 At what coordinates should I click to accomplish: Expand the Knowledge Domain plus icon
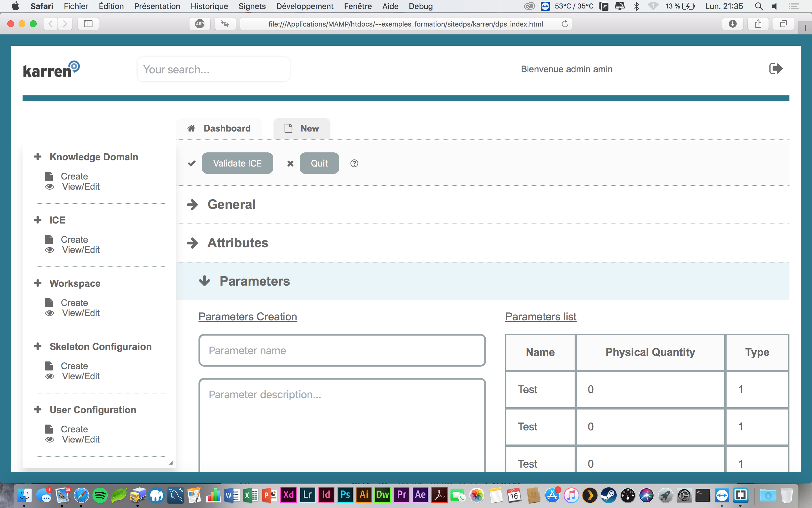tap(37, 157)
